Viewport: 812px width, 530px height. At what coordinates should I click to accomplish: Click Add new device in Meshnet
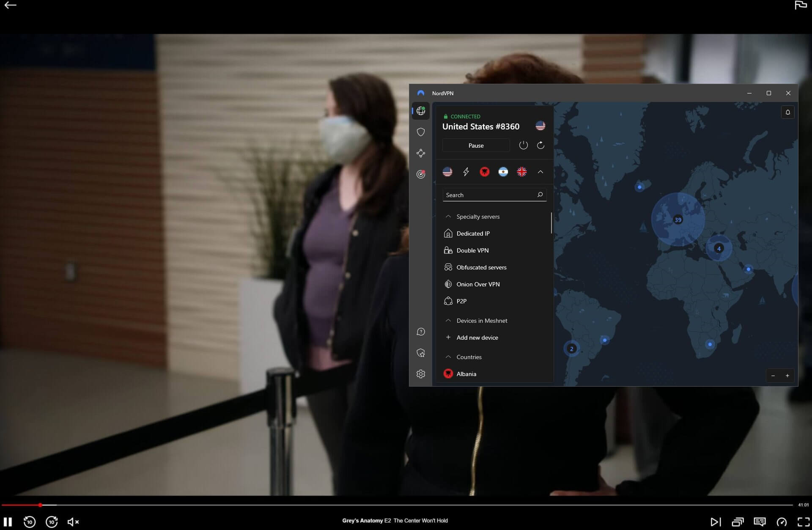point(477,337)
